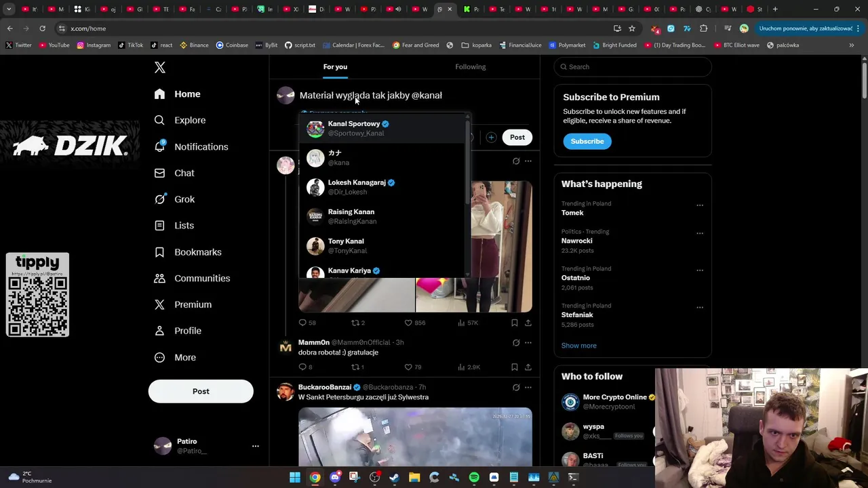Open Spotify from taskbar
The width and height of the screenshot is (868, 488).
point(474,477)
